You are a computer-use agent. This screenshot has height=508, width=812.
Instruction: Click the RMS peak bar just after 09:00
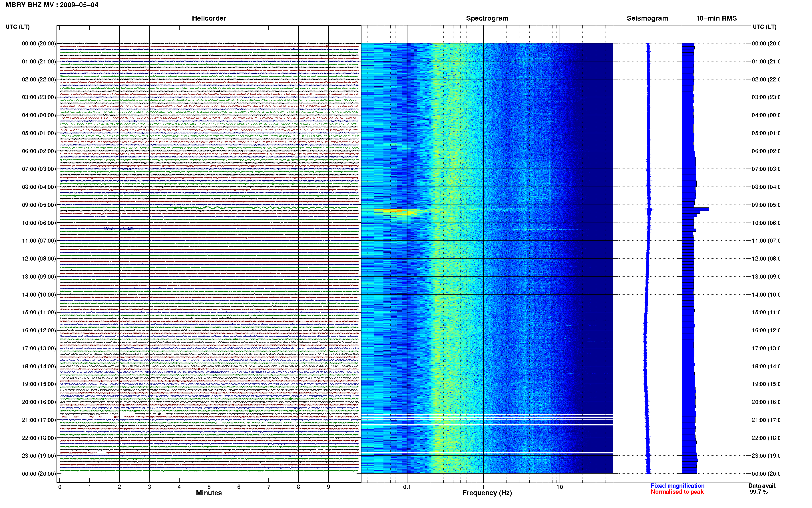(x=696, y=209)
